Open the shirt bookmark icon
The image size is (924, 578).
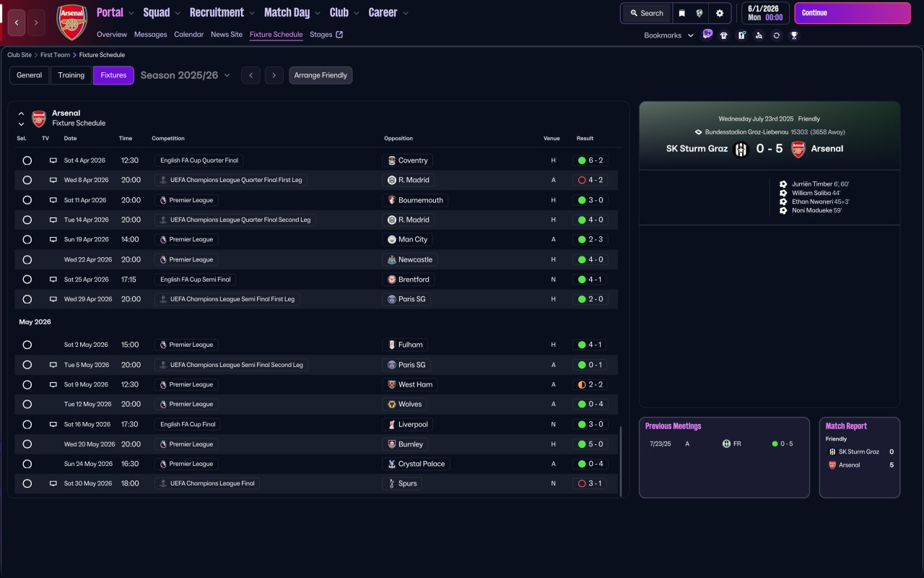pyautogui.click(x=724, y=35)
